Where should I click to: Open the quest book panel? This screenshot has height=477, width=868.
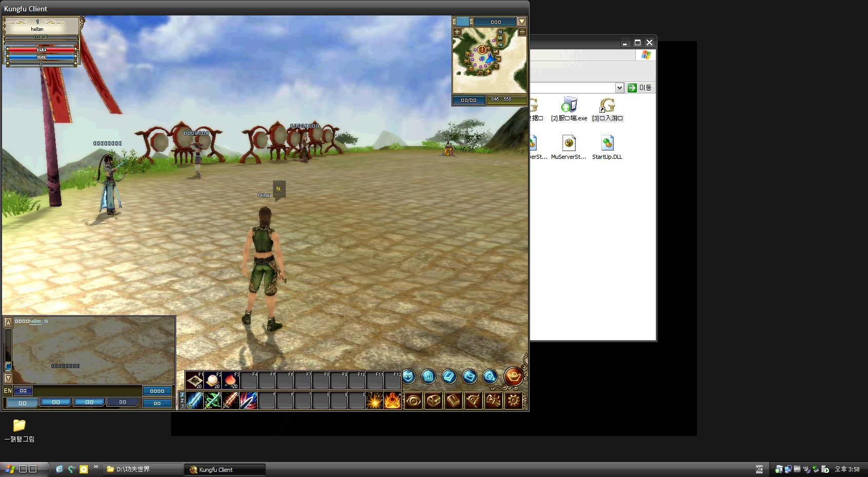point(454,400)
